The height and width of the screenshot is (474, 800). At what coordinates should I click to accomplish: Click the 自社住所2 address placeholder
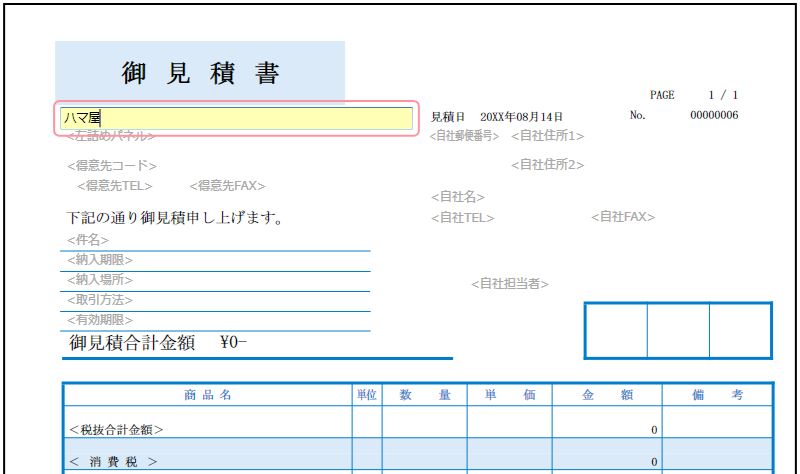(547, 165)
